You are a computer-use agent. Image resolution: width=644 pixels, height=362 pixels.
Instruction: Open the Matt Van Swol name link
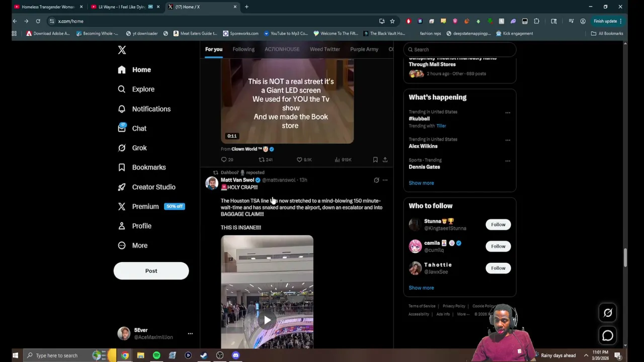(x=237, y=180)
